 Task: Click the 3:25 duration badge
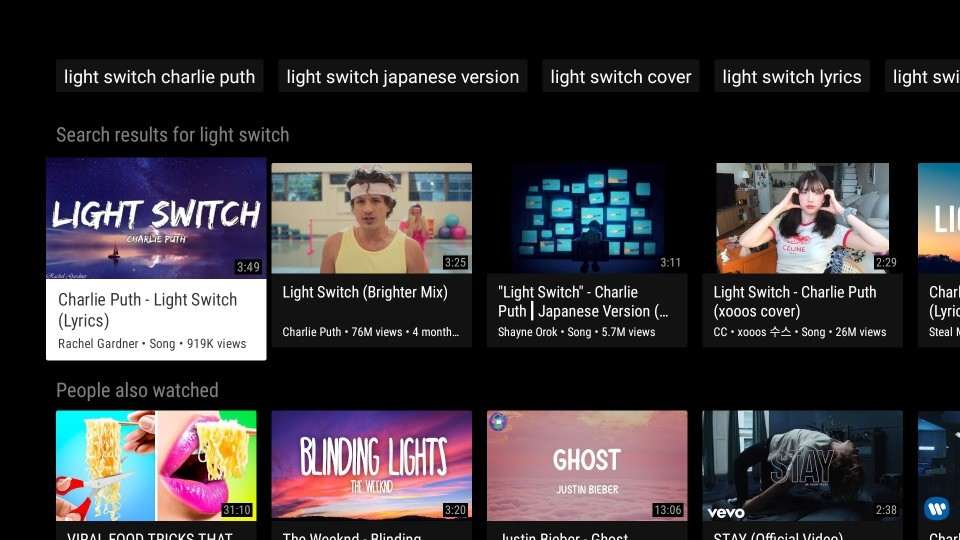point(455,263)
